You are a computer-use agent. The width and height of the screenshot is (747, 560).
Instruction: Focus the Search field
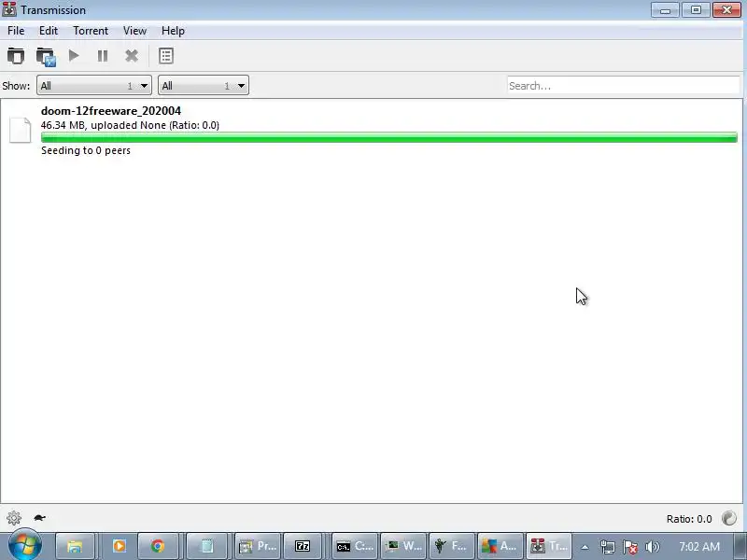point(623,86)
